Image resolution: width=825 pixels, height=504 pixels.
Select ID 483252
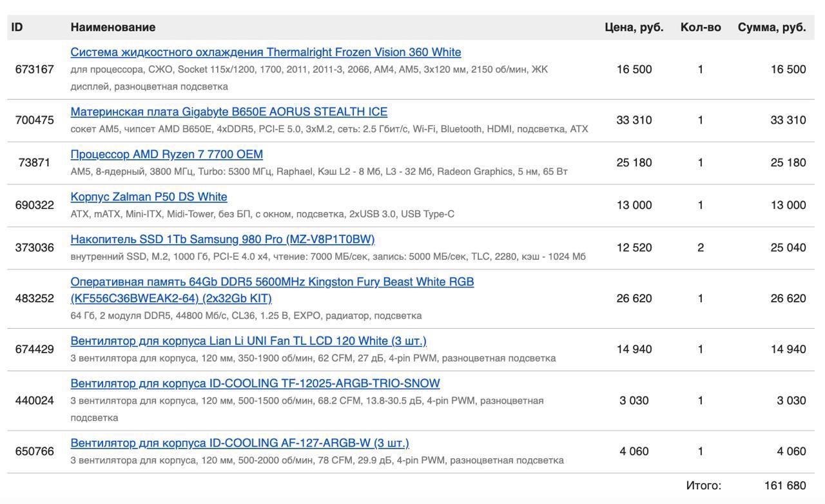[x=34, y=298]
